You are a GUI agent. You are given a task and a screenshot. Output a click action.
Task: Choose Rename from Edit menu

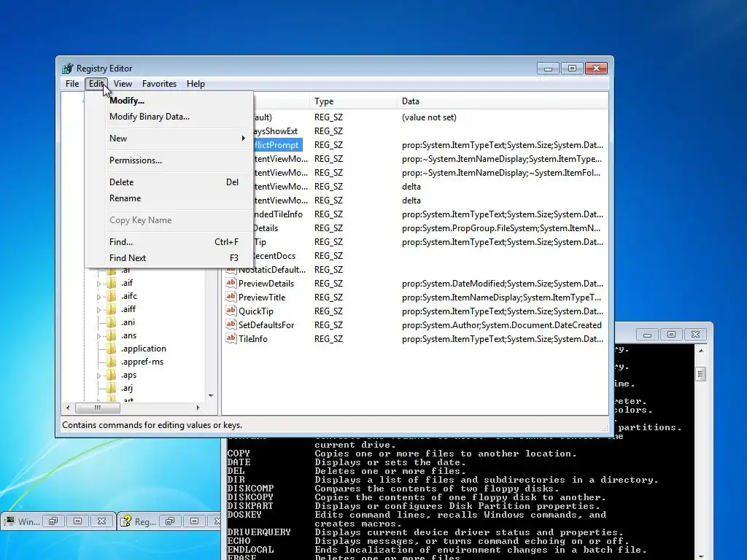169,198
